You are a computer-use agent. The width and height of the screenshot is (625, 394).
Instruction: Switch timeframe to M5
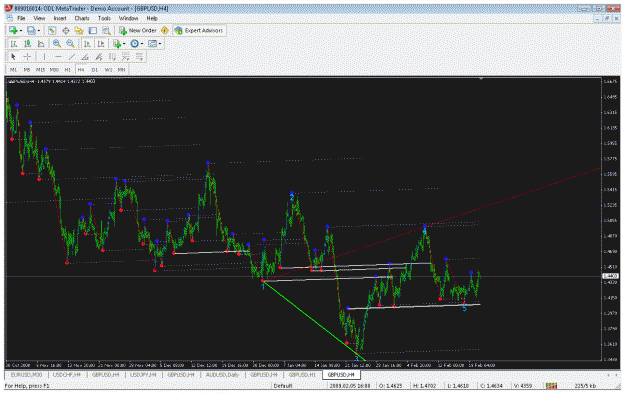click(x=27, y=69)
